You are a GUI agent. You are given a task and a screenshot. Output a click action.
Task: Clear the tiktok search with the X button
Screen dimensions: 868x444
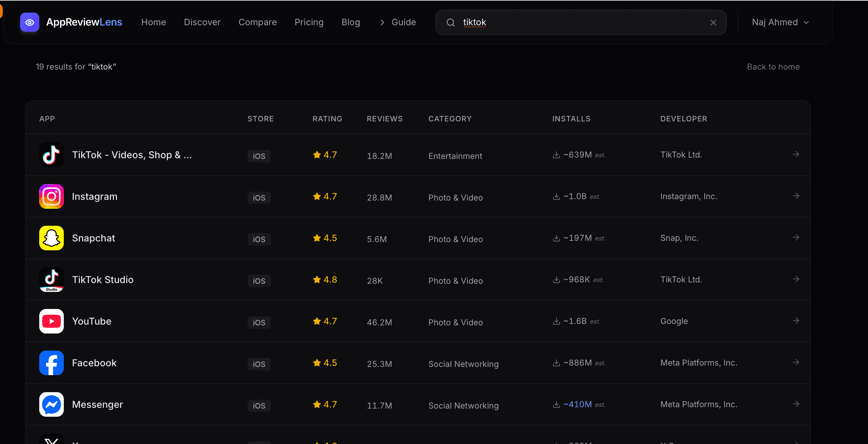(x=713, y=22)
